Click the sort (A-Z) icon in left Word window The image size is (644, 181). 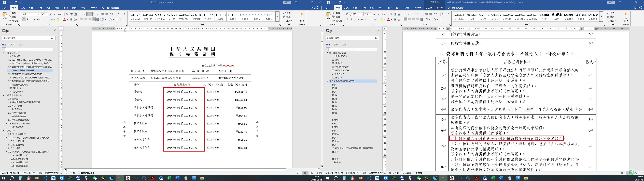click(x=119, y=14)
